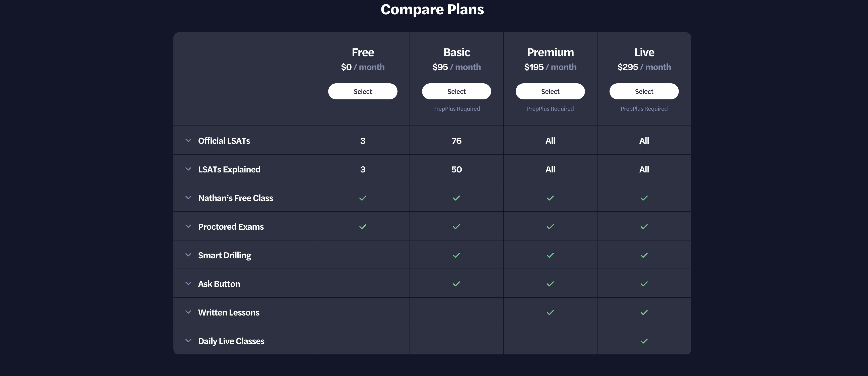Image resolution: width=868 pixels, height=376 pixels.
Task: Expand the Ask Button row chevron
Action: click(x=188, y=284)
